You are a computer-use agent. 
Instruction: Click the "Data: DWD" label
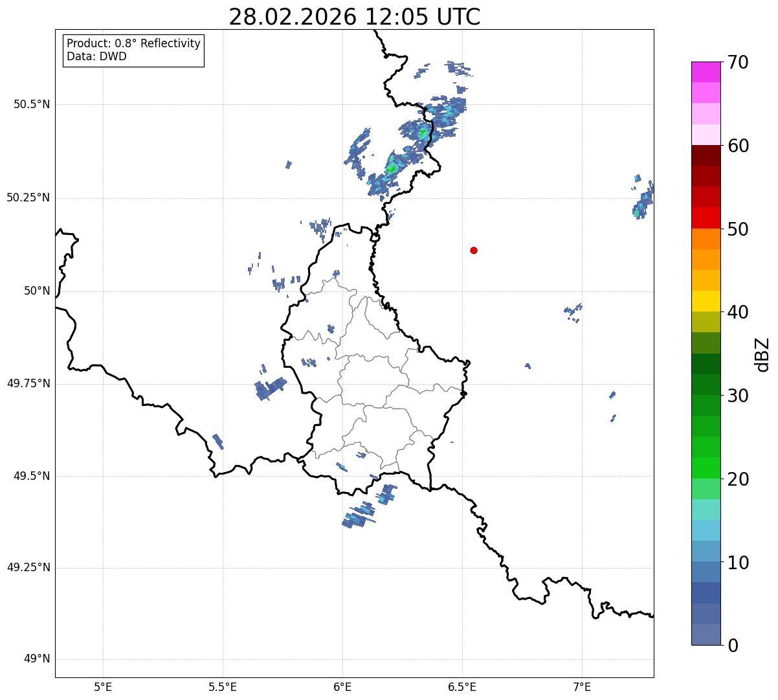96,56
